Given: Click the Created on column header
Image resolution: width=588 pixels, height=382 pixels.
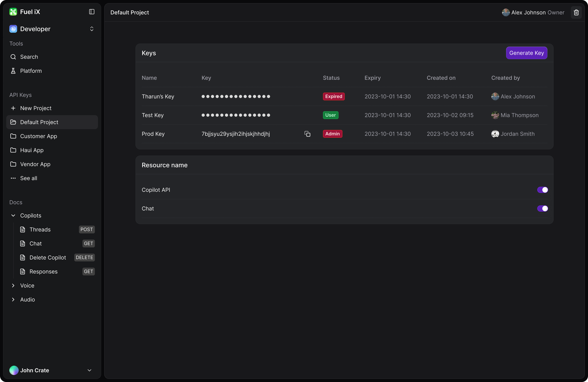Looking at the screenshot, I should pos(441,78).
